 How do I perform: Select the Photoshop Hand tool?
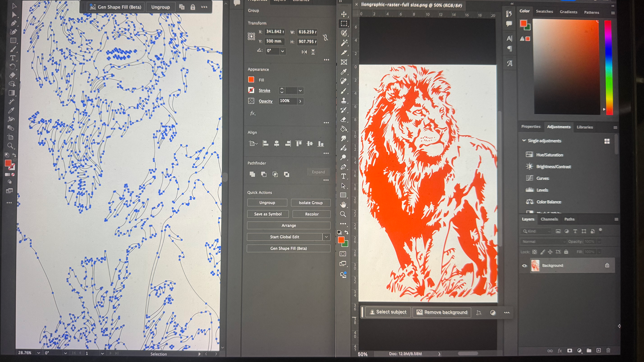click(x=343, y=204)
